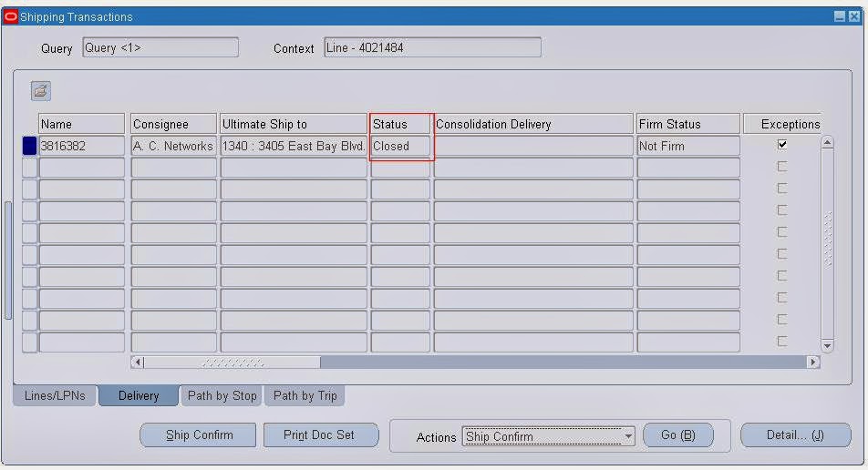The height and width of the screenshot is (470, 868).
Task: Click the vertical scrollbar down arrow
Action: [827, 346]
